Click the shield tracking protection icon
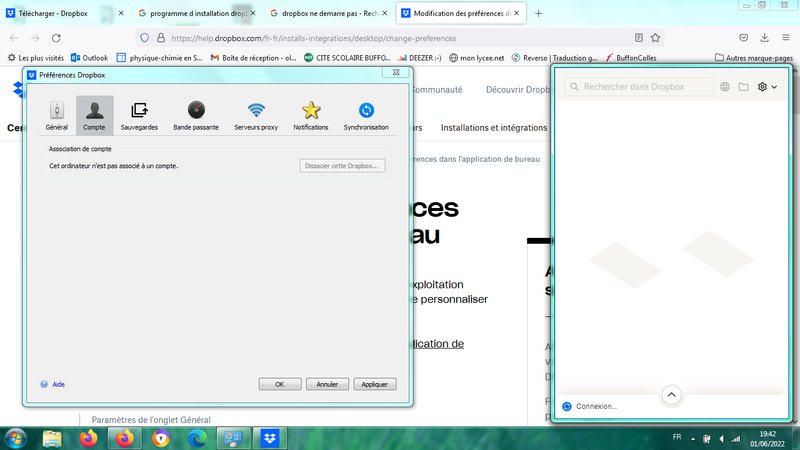The image size is (800, 450). [x=144, y=38]
